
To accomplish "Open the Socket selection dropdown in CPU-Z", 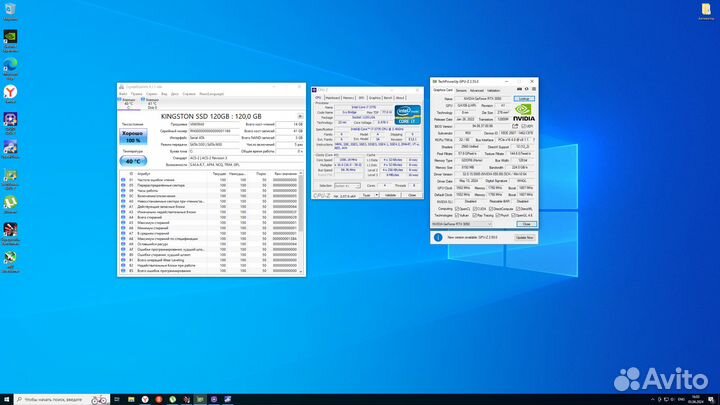I will point(347,186).
